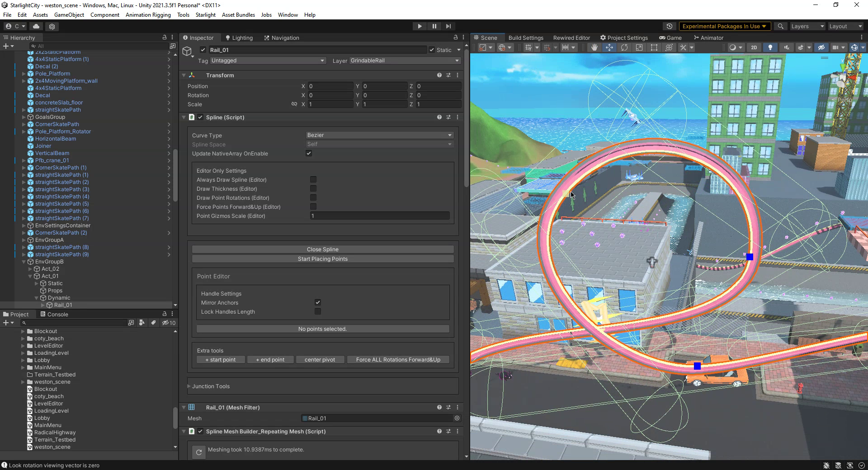The height and width of the screenshot is (470, 868).
Task: Switch to the Game tab
Action: tap(670, 38)
